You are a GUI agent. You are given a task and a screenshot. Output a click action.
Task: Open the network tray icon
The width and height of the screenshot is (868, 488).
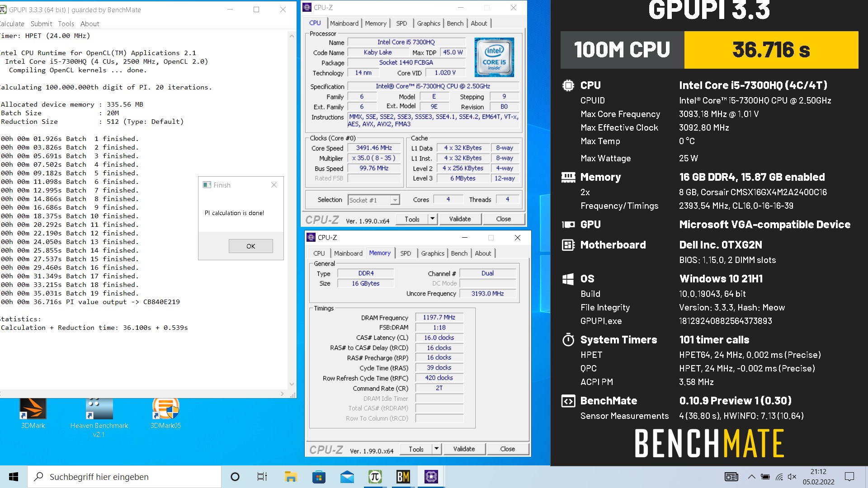pos(779,477)
